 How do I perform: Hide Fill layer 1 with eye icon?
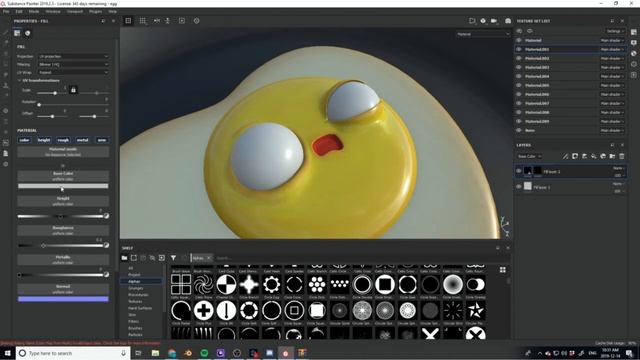[519, 187]
